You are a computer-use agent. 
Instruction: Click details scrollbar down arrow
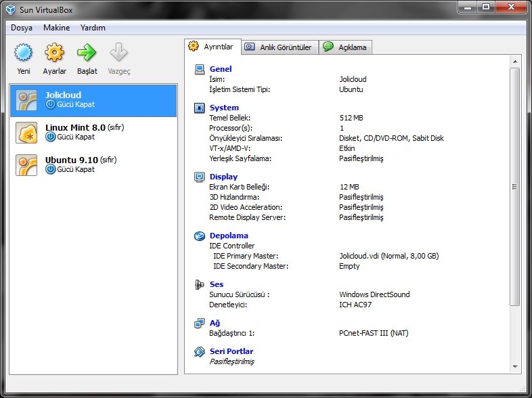(x=515, y=366)
